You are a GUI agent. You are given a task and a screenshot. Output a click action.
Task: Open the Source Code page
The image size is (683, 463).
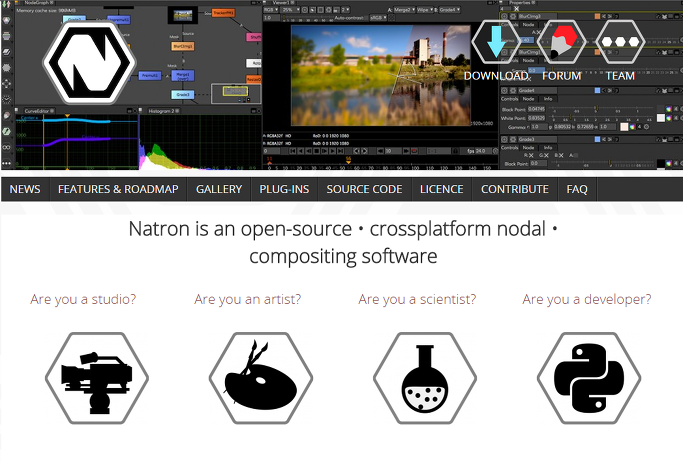click(x=365, y=189)
